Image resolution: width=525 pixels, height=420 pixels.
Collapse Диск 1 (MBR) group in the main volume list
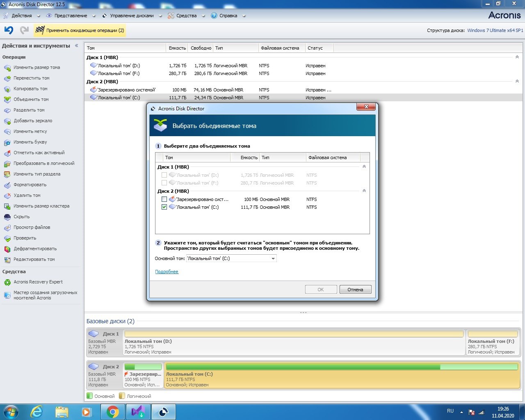(517, 57)
